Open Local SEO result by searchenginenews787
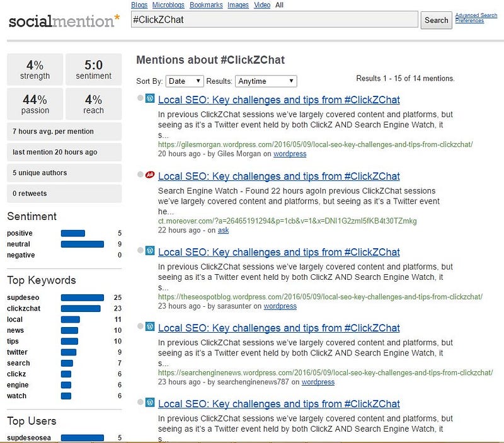504x443 pixels. (x=278, y=328)
